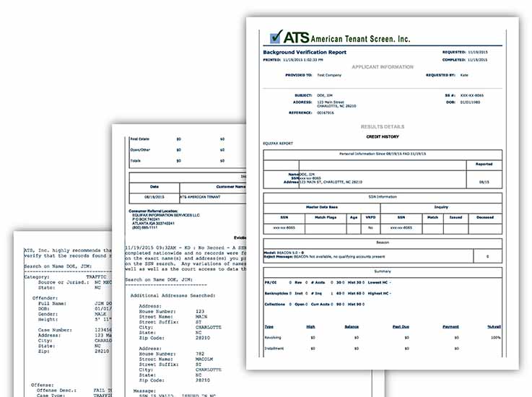Screen dimensions: 532x397
Task: Click the 'Personal Information Since' table header
Action: [x=383, y=154]
